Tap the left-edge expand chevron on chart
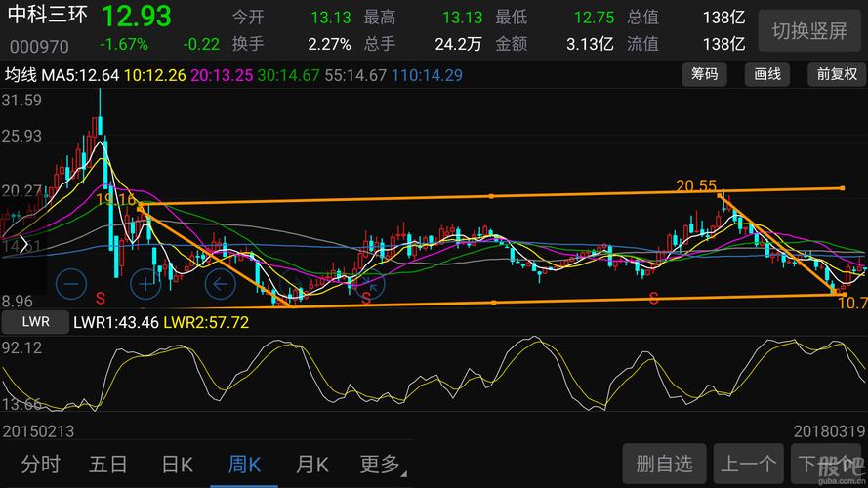Viewport: 868px width, 488px height. pos(22,244)
